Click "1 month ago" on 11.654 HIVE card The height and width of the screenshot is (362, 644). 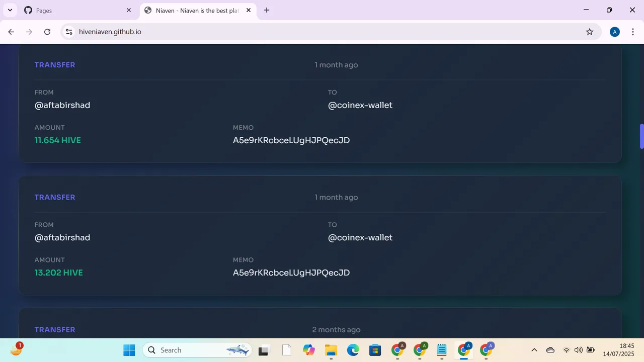pos(336,65)
